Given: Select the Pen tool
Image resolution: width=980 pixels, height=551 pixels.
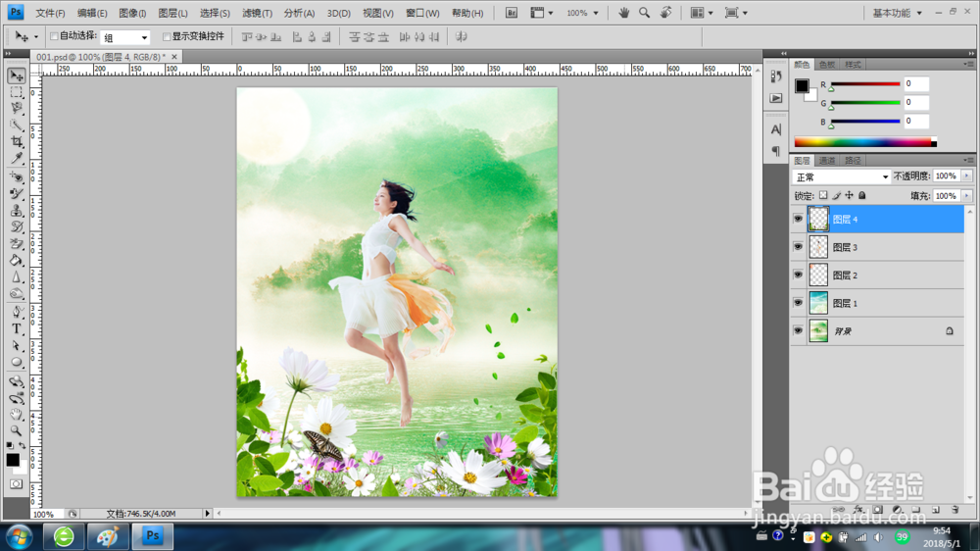Looking at the screenshot, I should [17, 312].
